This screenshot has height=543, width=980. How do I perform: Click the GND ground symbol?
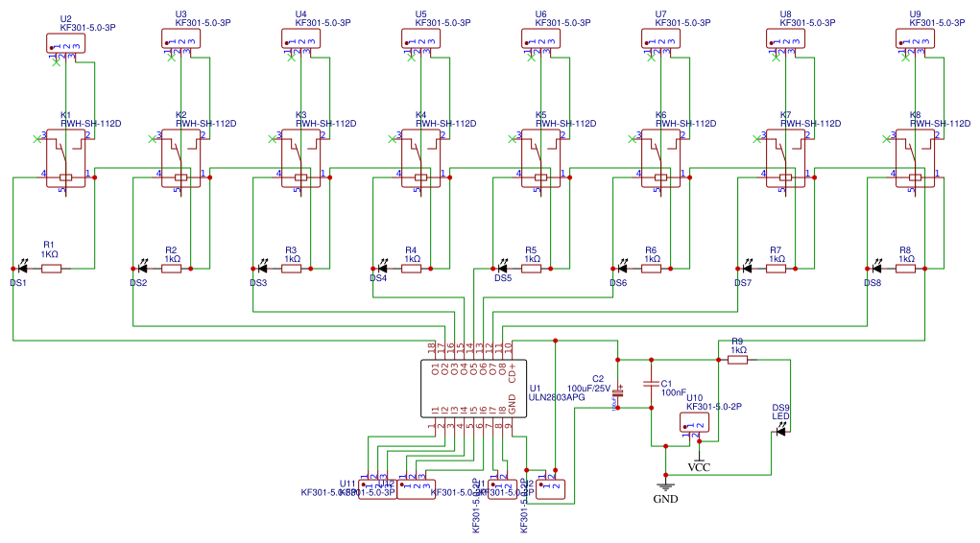pos(665,487)
